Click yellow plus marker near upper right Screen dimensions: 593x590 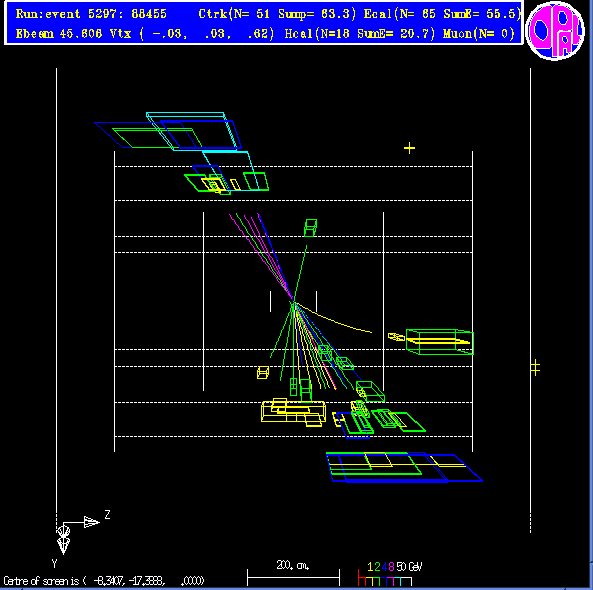click(x=409, y=148)
